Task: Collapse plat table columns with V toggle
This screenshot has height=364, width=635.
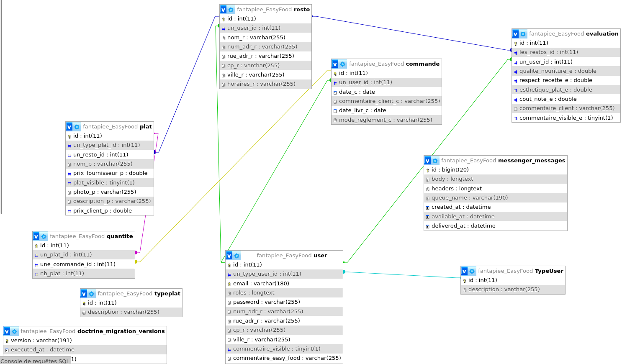Action: click(x=69, y=127)
